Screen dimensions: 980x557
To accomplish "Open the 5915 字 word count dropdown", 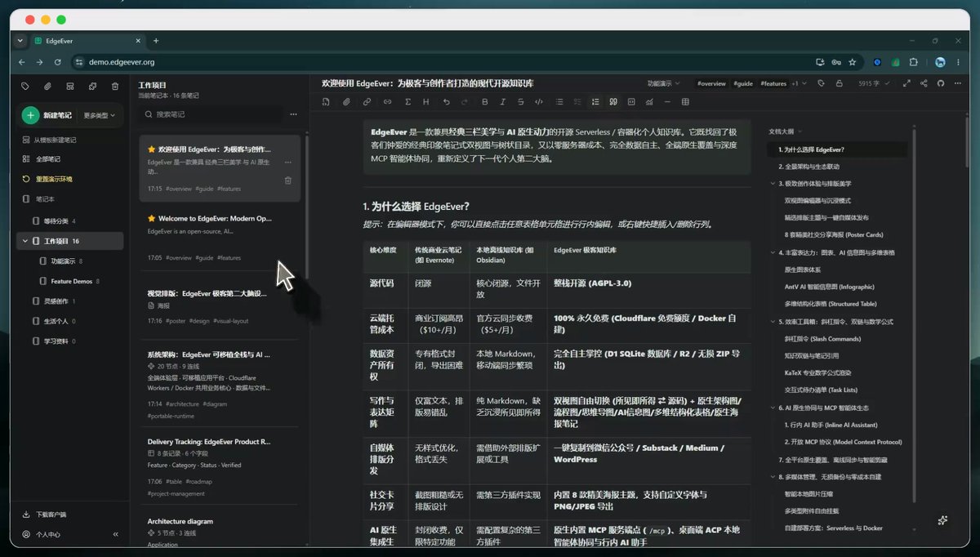I will click(875, 83).
